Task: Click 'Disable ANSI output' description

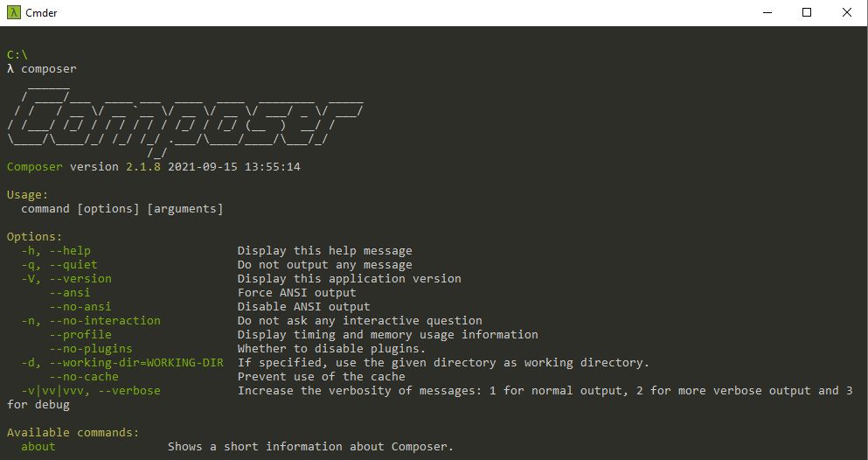Action: [x=304, y=307]
